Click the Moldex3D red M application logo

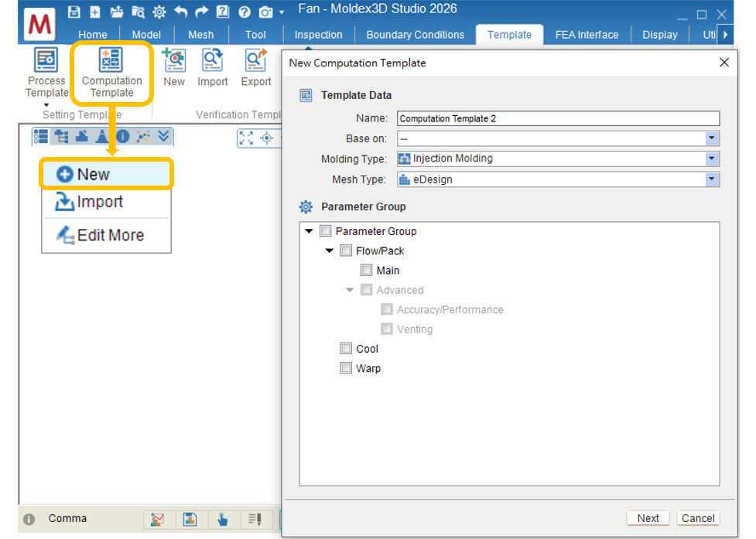click(x=39, y=24)
